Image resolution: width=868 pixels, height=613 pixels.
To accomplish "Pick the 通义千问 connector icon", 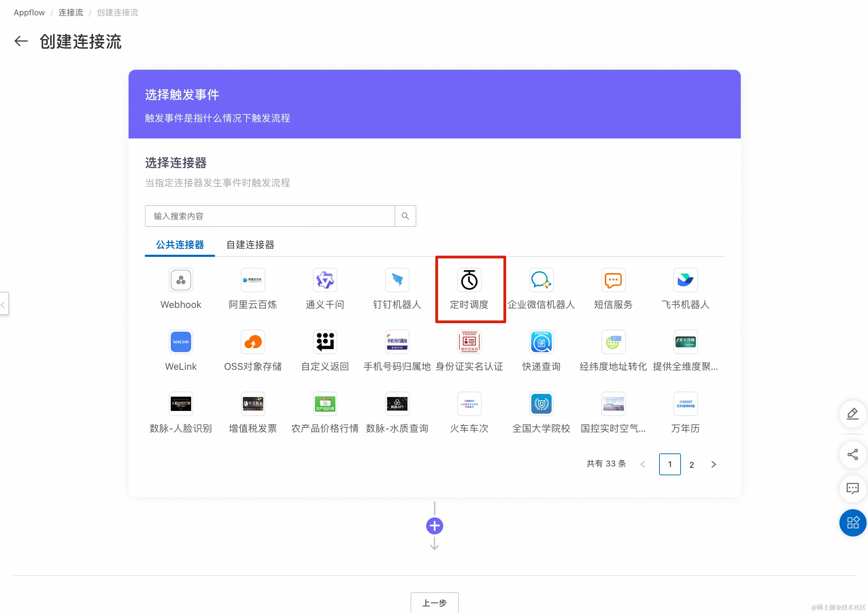I will click(325, 280).
